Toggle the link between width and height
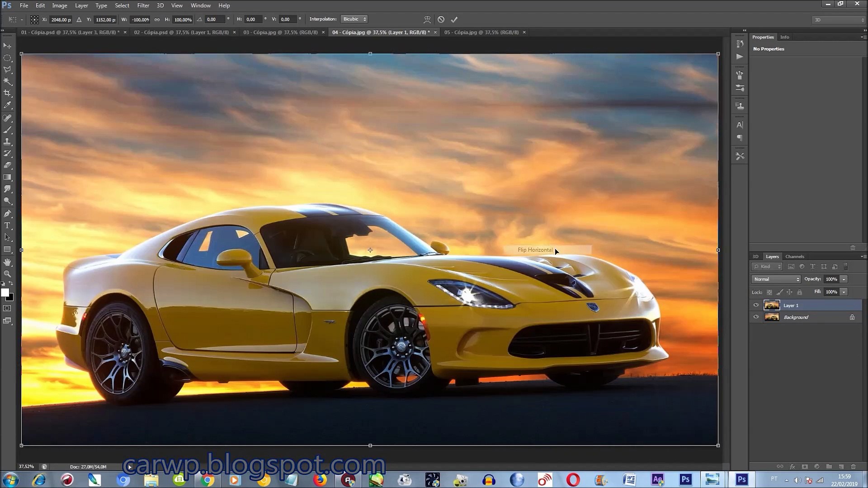Image resolution: width=868 pixels, height=488 pixels. point(157,19)
